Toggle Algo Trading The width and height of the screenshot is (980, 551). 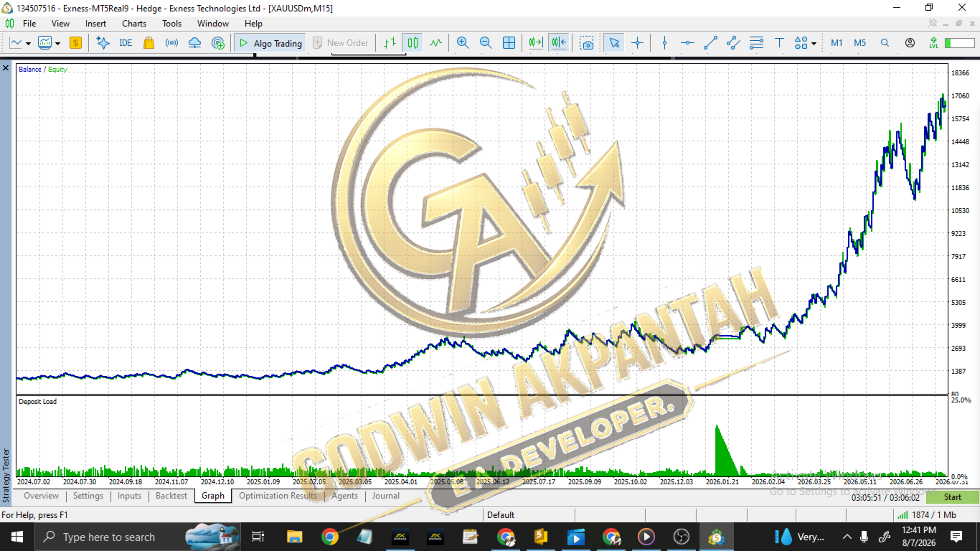pos(270,43)
